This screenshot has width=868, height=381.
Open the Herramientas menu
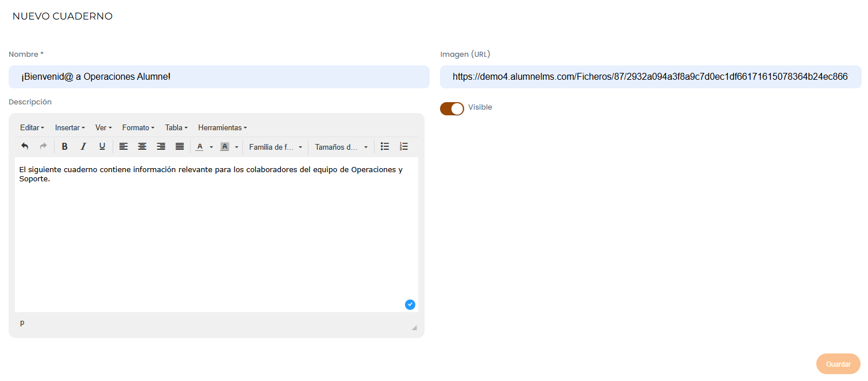[222, 127]
